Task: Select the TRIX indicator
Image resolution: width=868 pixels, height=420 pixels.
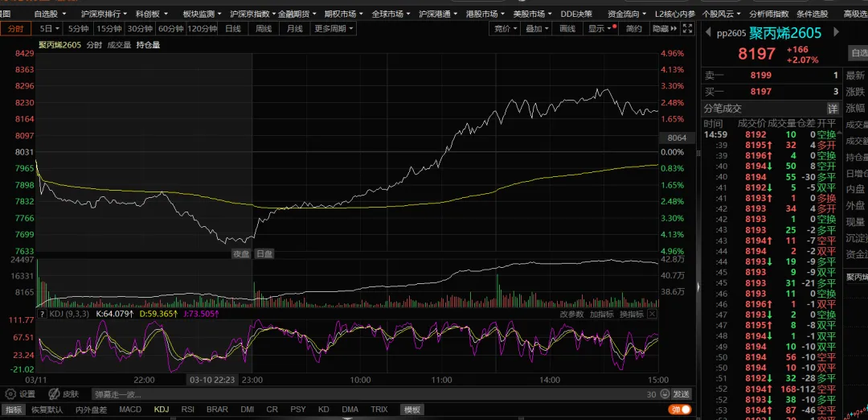Action: click(x=379, y=410)
